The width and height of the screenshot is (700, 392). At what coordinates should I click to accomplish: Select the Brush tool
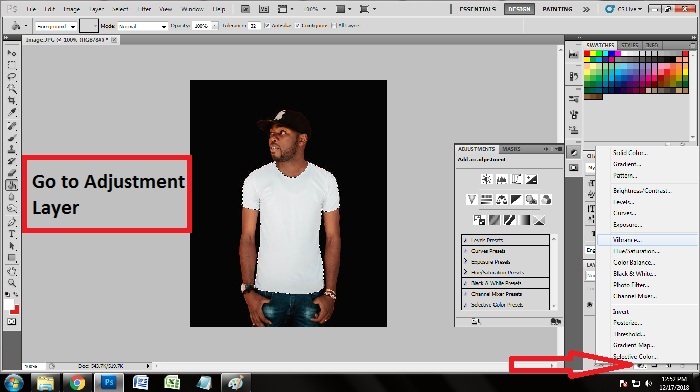point(12,138)
